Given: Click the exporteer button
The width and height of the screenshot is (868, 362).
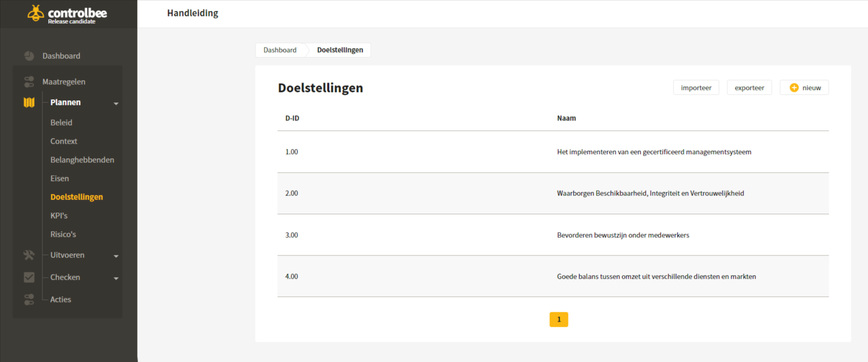Looking at the screenshot, I should [749, 88].
